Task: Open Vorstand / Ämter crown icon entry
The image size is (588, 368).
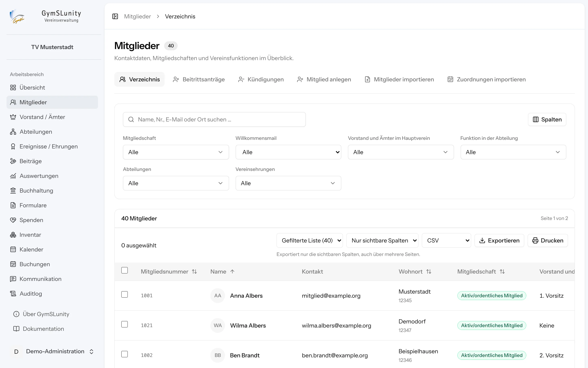Action: point(52,117)
